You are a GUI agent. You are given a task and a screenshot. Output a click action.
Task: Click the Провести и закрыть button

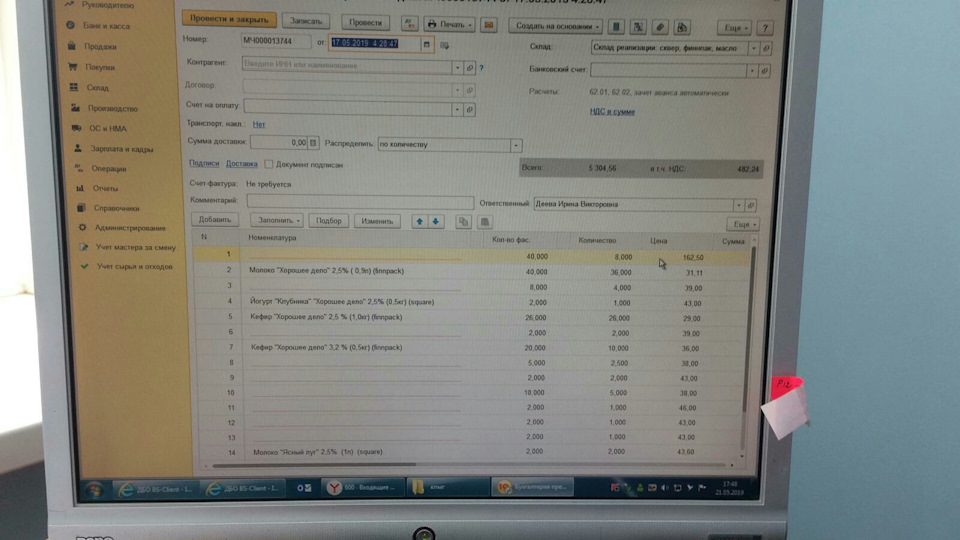[229, 19]
